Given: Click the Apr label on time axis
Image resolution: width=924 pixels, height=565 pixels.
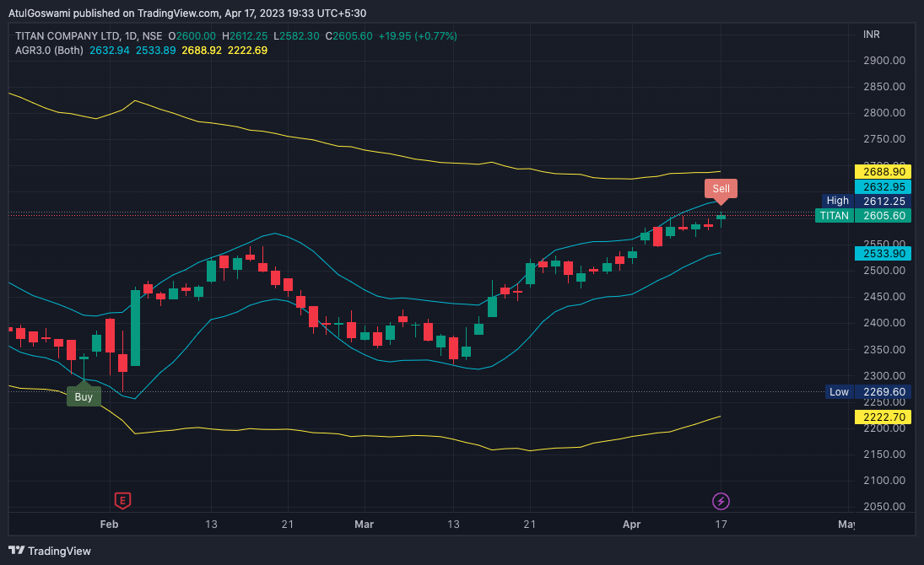Looking at the screenshot, I should click(631, 524).
